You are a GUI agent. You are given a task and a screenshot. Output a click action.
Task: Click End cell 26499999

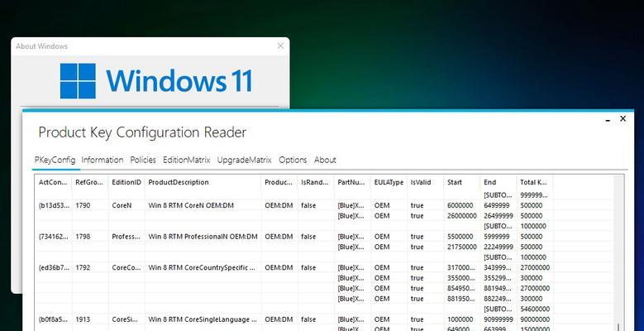(499, 216)
